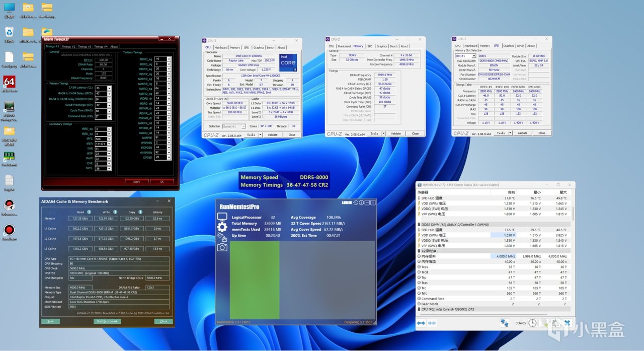Open the Recycle Bin desktop icon
Viewport: 644px width, 351px height.
tap(9, 33)
